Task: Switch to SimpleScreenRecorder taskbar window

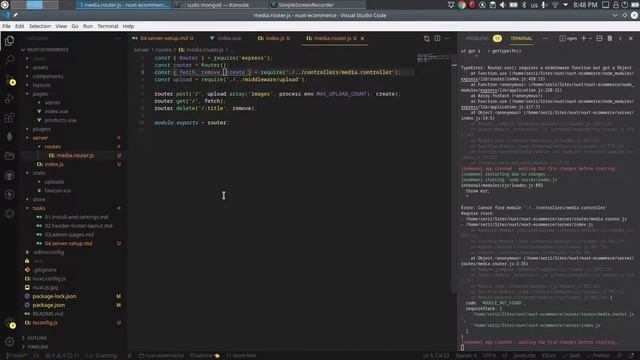Action: click(306, 5)
